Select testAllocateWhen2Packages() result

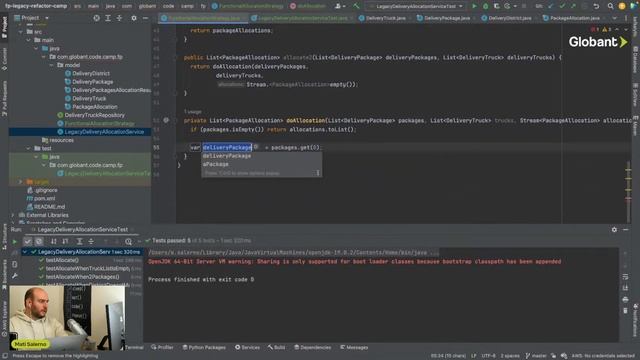(82, 277)
